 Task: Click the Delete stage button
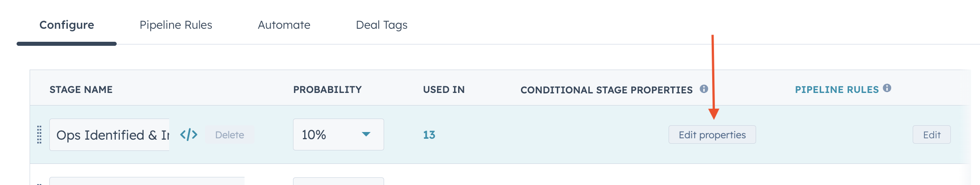230,135
